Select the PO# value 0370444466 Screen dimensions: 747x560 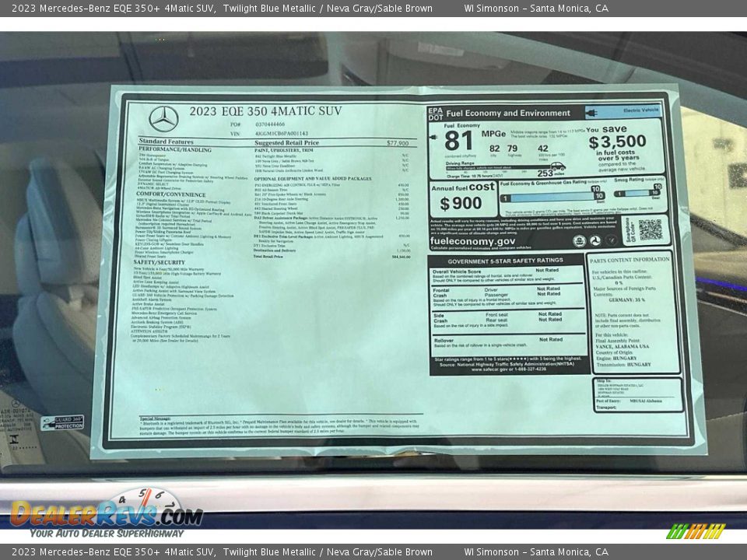coord(270,124)
